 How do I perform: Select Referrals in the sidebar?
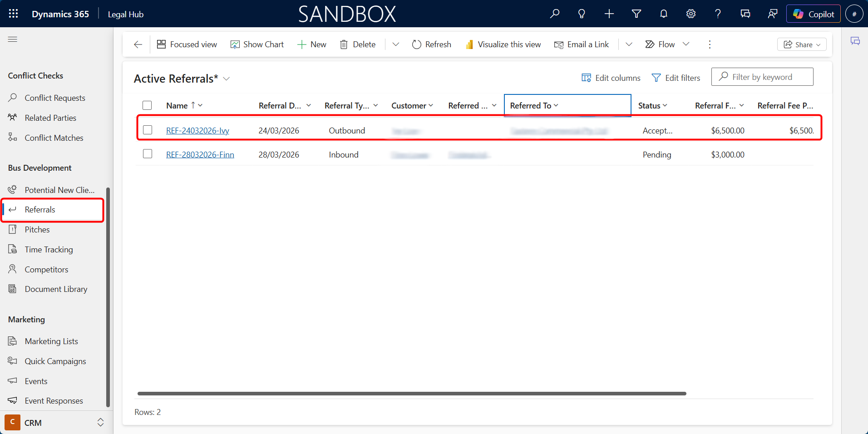[53, 210]
